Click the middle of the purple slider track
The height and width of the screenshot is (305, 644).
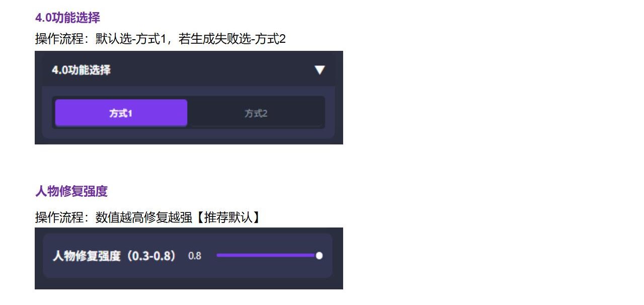266,256
